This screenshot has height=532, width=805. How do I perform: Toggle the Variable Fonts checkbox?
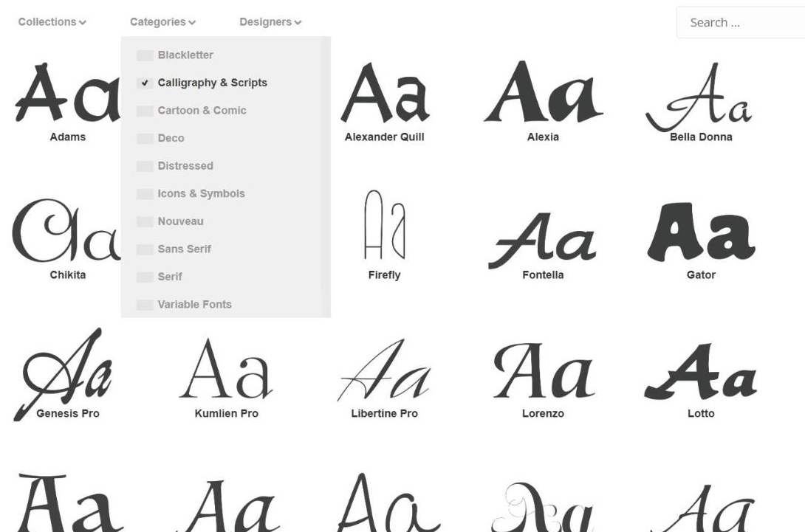pos(145,304)
